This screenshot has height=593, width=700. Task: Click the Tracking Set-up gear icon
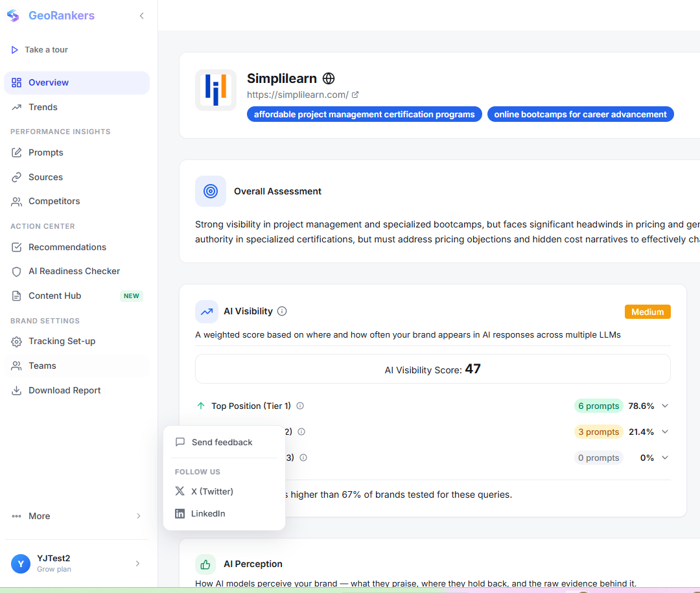tap(16, 342)
